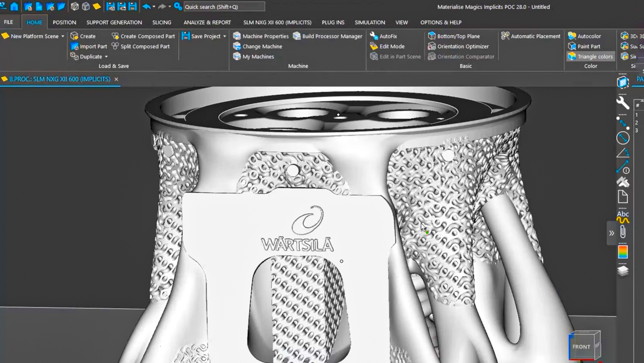
Task: Toggle Triangle colors mode
Action: (x=590, y=57)
